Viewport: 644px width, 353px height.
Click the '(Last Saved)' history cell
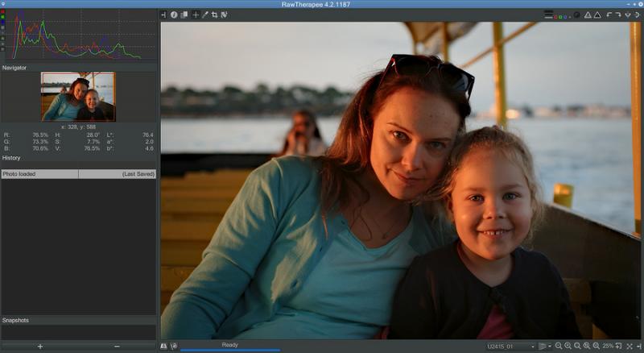[x=118, y=174]
